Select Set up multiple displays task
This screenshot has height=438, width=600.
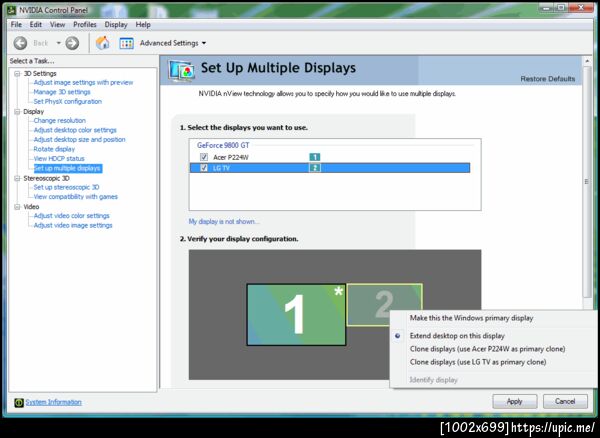point(67,168)
